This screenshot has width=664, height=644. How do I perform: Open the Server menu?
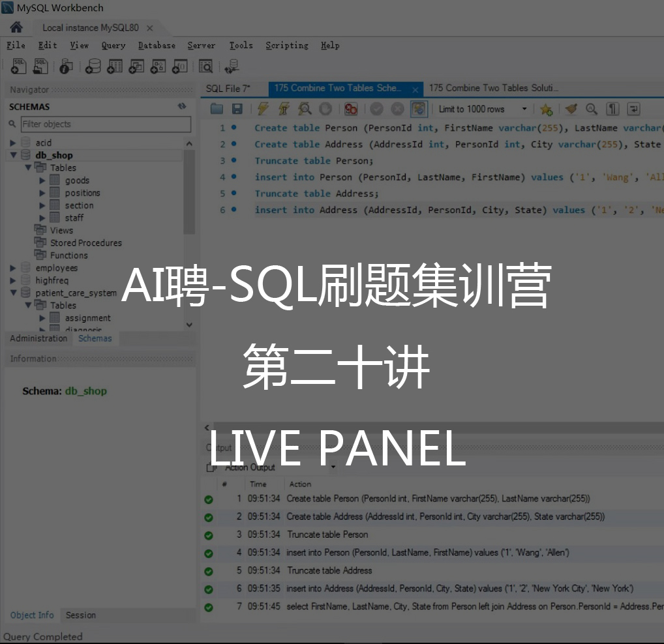point(201,45)
